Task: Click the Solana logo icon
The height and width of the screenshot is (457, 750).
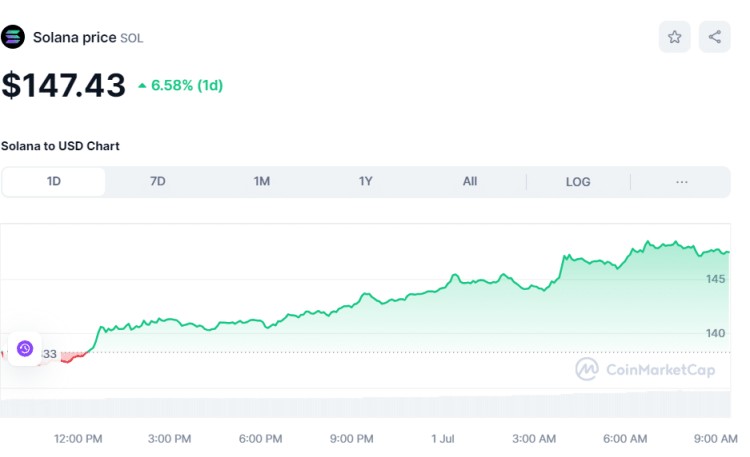Action: 13,37
